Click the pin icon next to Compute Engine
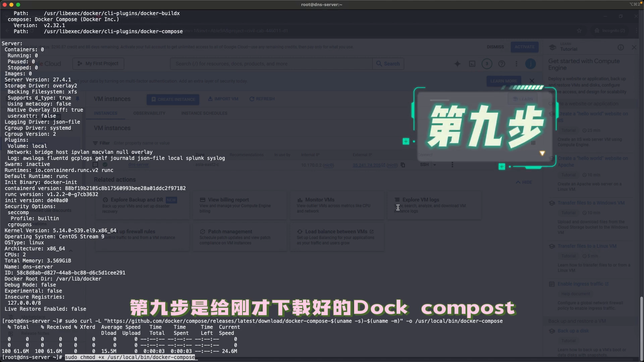Viewport: 644px width, 362px height. coord(77,99)
